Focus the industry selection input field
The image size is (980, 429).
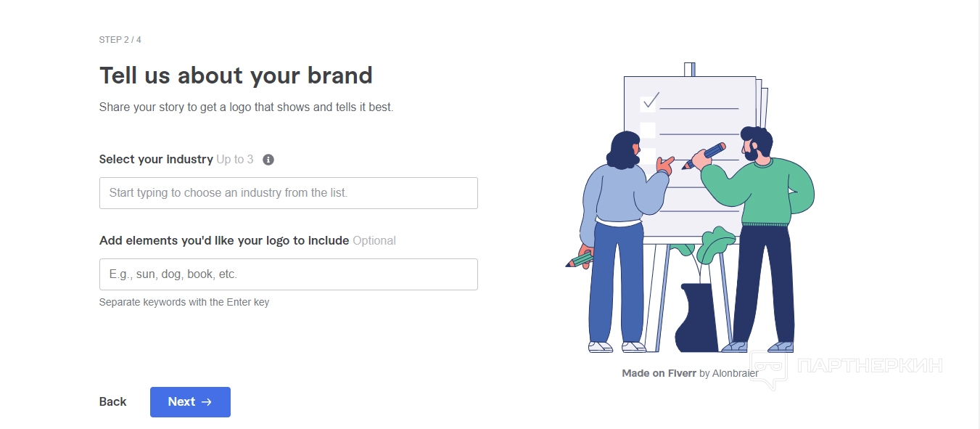pos(288,193)
